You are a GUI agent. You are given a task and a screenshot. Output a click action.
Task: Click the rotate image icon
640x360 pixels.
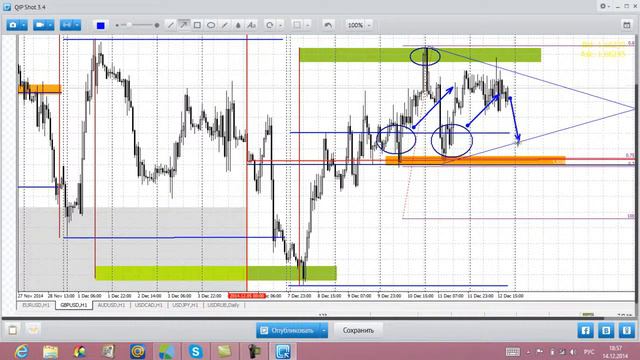(269, 25)
